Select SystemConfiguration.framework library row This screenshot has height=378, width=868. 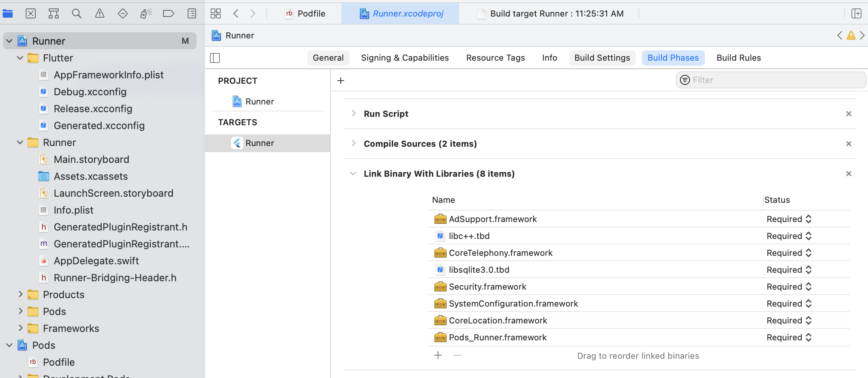click(639, 303)
